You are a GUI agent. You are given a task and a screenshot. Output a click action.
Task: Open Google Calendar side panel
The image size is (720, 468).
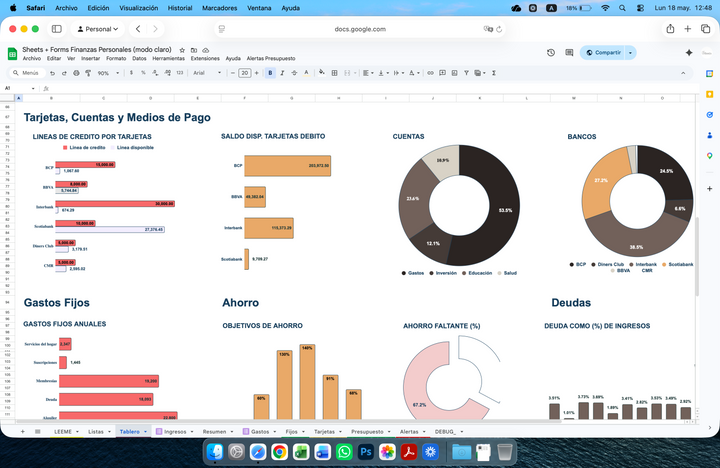(709, 73)
